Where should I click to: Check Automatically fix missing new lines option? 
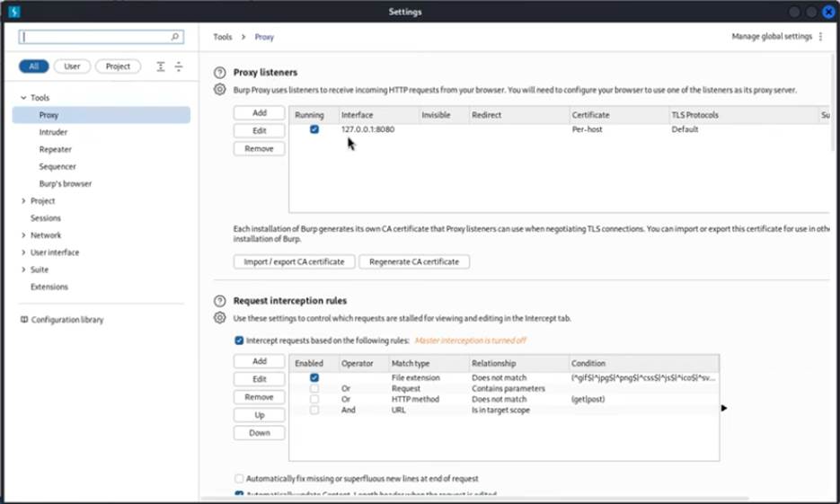click(x=239, y=478)
